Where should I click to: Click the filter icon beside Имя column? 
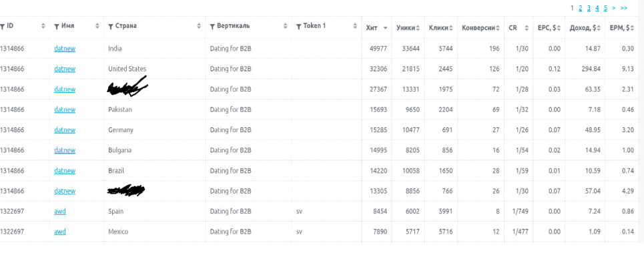[x=57, y=27]
